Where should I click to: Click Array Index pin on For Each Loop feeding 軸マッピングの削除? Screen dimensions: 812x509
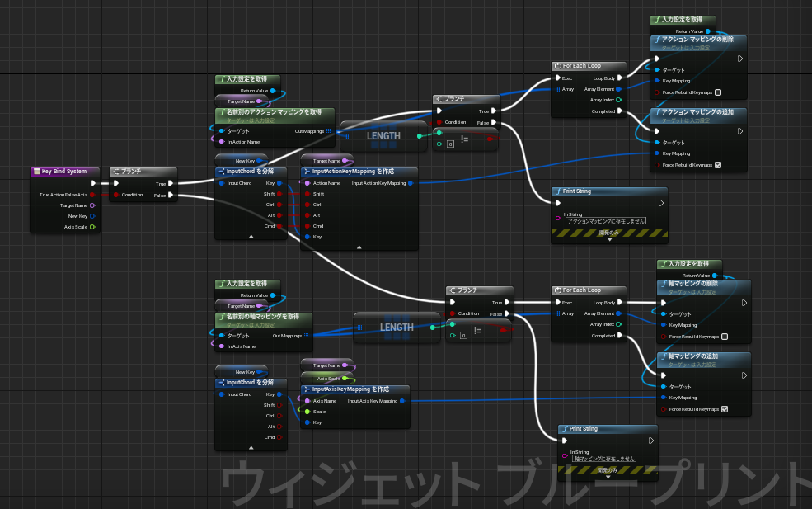[x=619, y=324]
